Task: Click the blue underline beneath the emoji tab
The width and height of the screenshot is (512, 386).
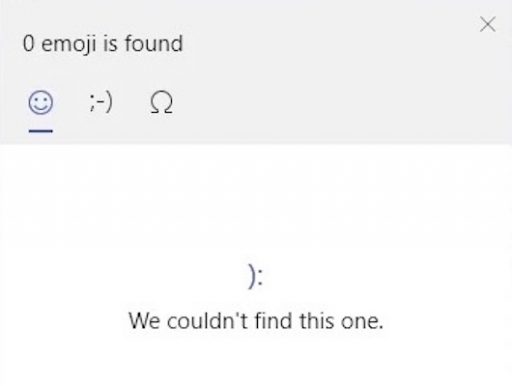Action: (41, 131)
